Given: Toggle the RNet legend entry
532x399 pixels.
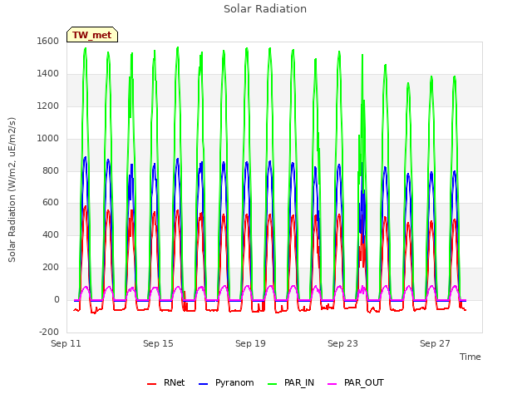Looking at the screenshot, I should [x=166, y=382].
